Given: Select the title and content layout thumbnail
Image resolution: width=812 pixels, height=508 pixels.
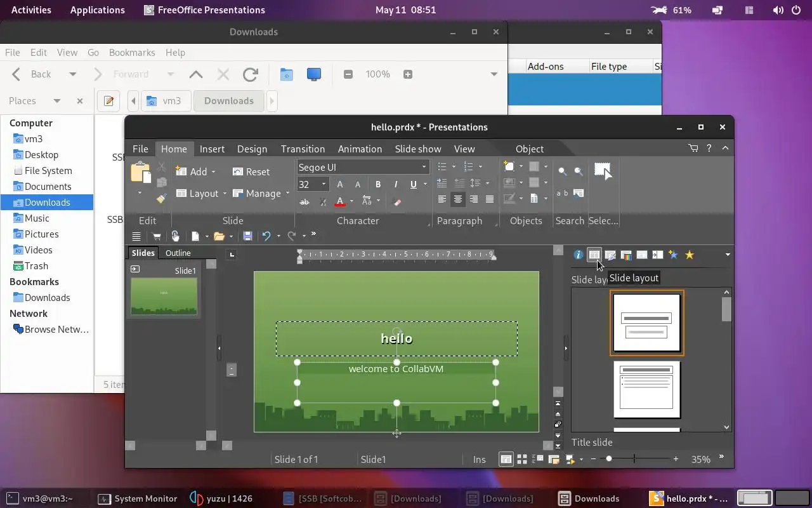Looking at the screenshot, I should (647, 390).
